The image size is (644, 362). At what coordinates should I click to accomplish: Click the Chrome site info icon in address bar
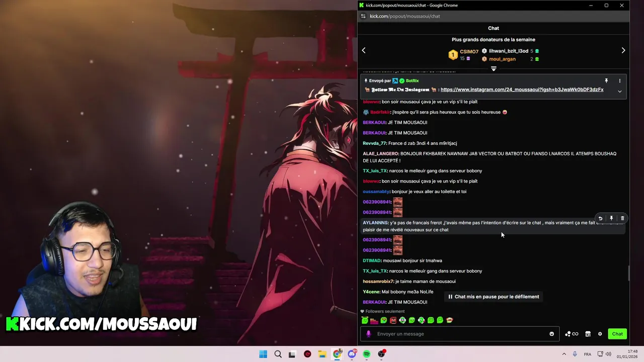[x=363, y=16]
